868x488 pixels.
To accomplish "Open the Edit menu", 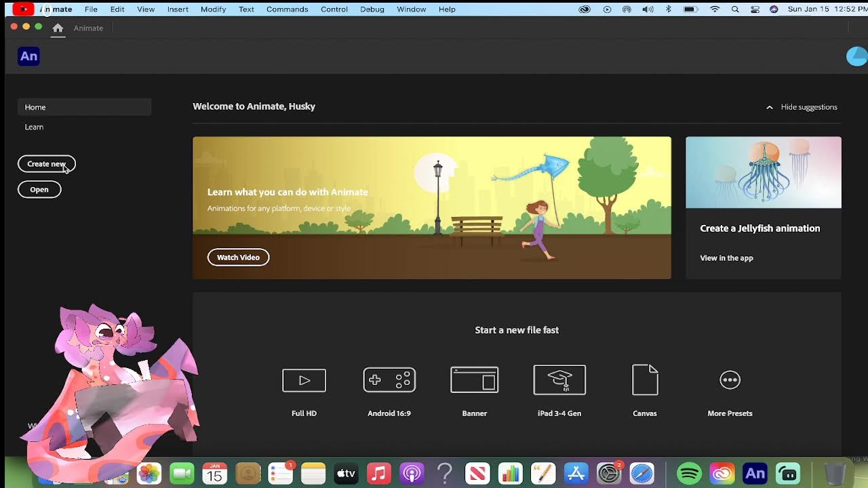I will tap(117, 9).
